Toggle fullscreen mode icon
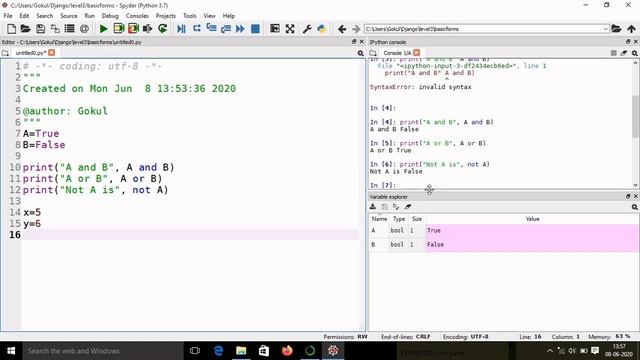 point(290,29)
